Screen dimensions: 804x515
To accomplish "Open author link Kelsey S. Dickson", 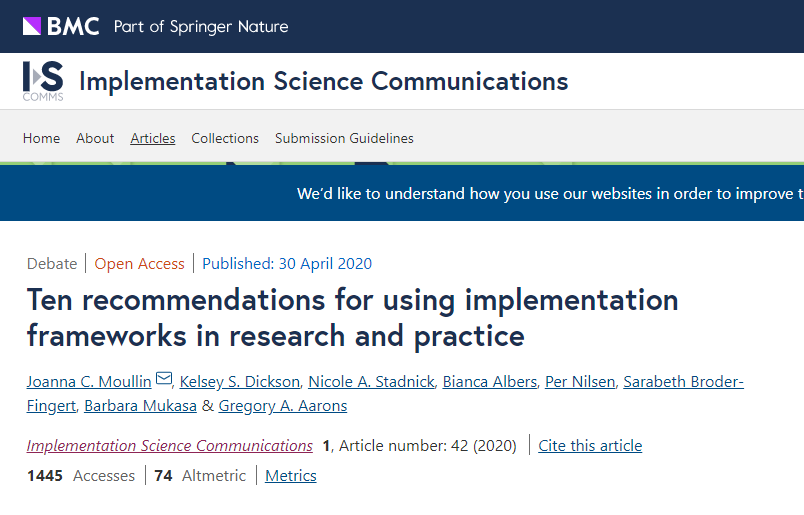I will pos(240,382).
